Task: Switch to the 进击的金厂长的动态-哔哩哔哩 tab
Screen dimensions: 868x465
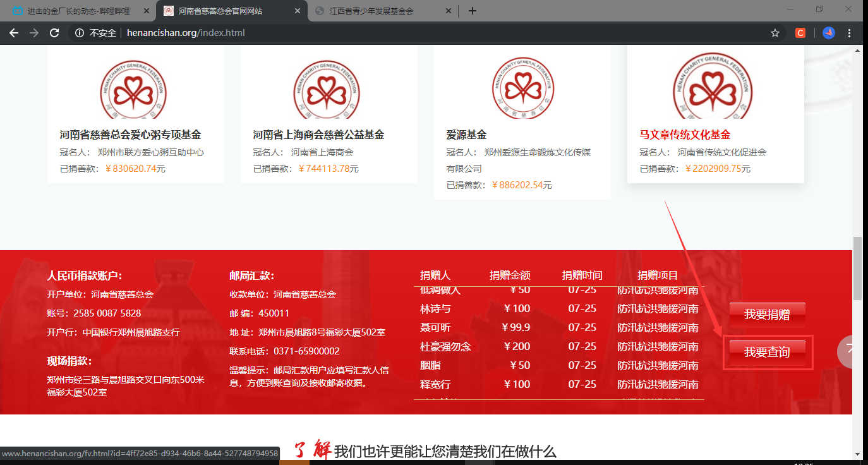Action: (80, 11)
